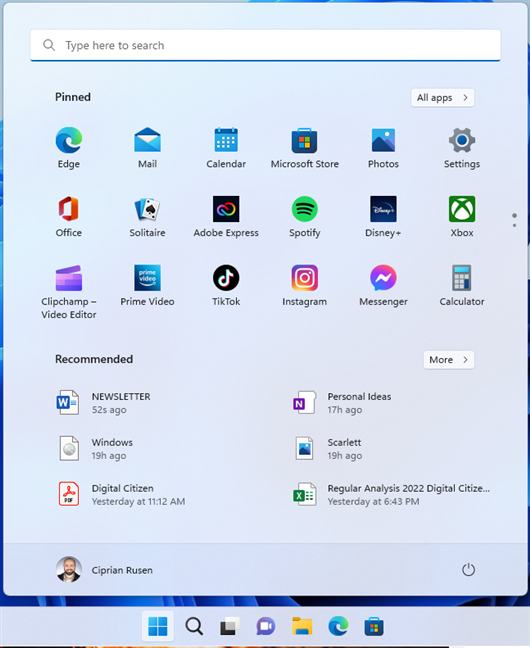Open Regular Analysis 2022 Excel workbook

pyautogui.click(x=393, y=495)
